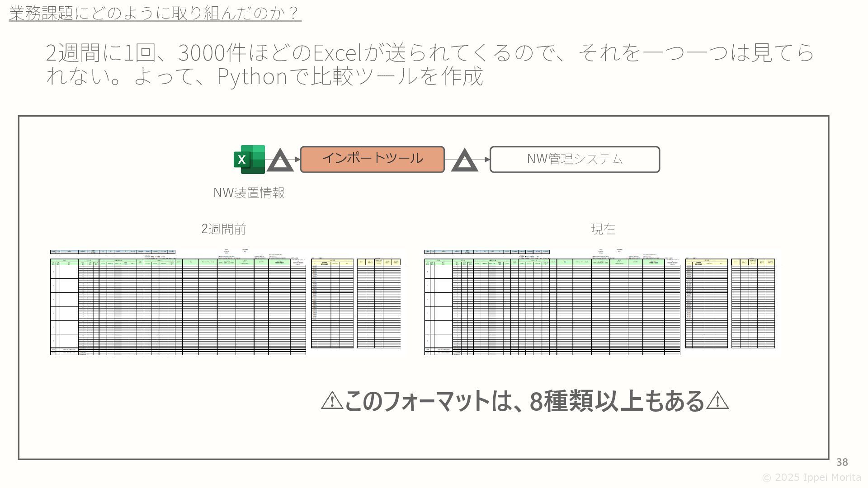The width and height of the screenshot is (868, 488).
Task: Click the arrowhead pointing into インポートツール box
Action: pos(297,160)
